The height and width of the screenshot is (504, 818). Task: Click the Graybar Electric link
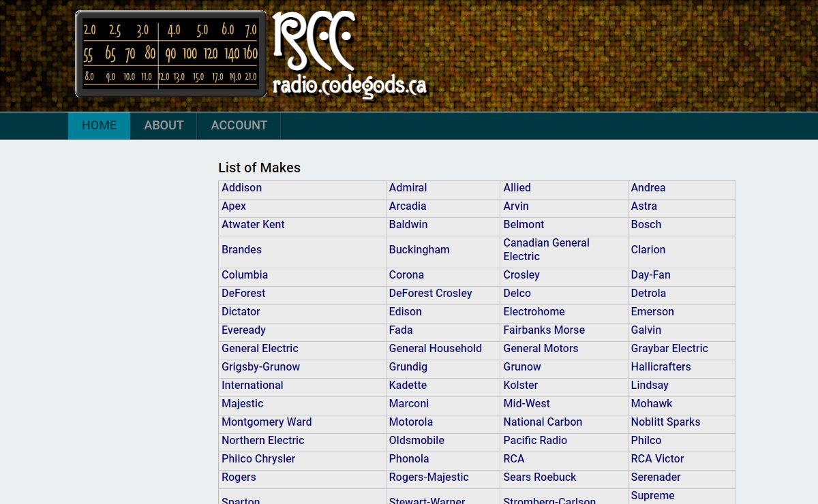(x=669, y=349)
